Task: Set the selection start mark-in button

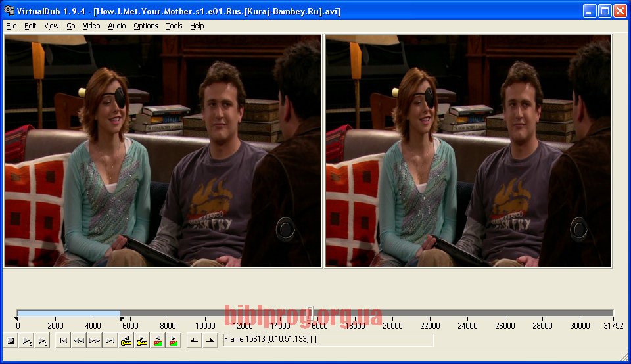Action: pos(194,340)
